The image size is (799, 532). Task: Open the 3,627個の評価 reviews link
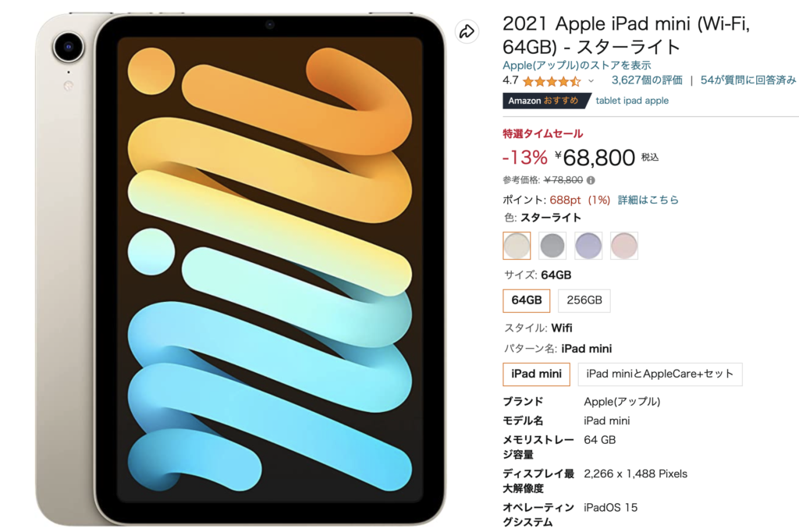pos(647,80)
